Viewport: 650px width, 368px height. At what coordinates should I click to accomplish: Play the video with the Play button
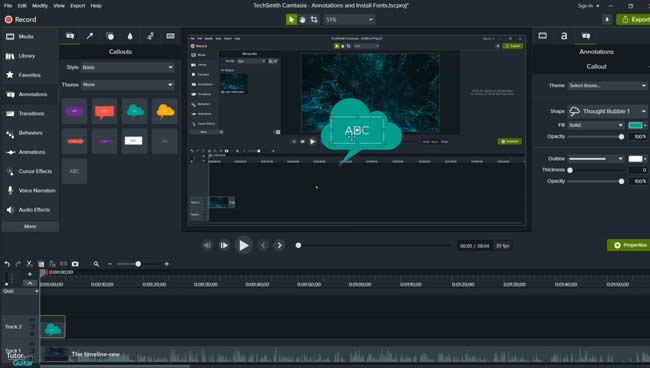[x=243, y=246]
